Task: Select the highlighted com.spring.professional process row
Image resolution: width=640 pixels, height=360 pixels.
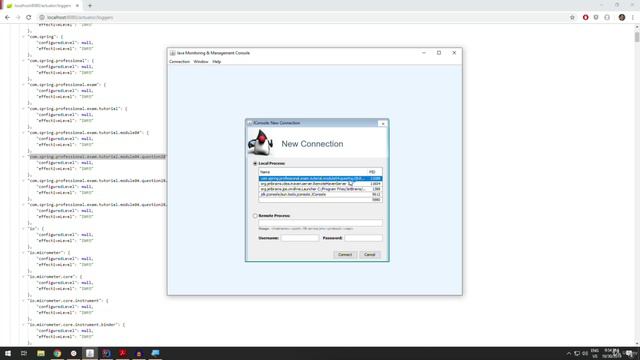Action: pos(320,178)
